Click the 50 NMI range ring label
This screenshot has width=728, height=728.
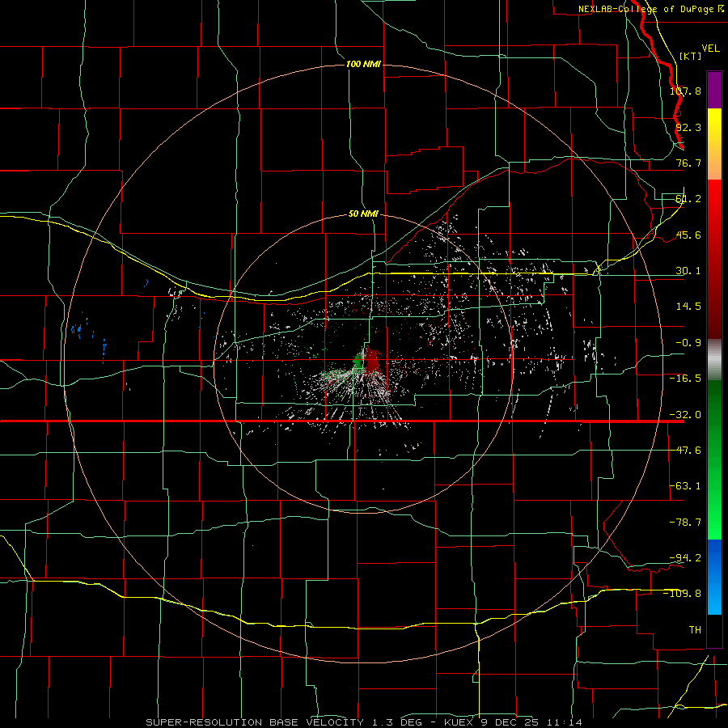(363, 214)
